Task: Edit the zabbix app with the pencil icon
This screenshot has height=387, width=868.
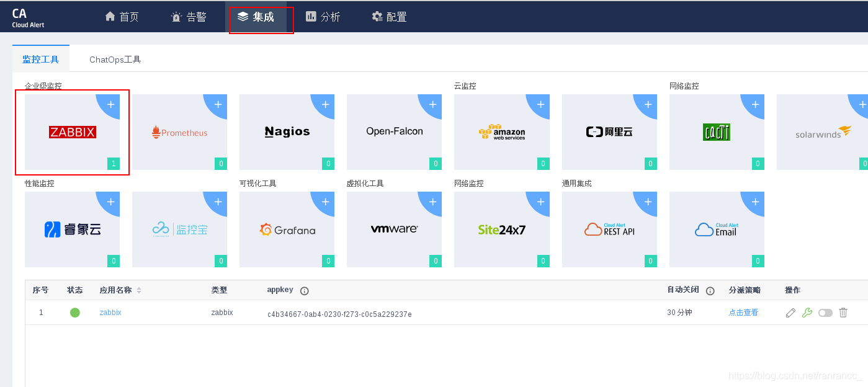Action: click(790, 312)
